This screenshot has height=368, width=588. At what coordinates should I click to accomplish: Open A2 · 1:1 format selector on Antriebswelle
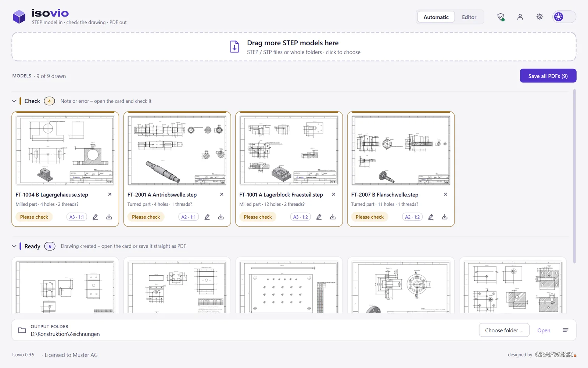[189, 217]
